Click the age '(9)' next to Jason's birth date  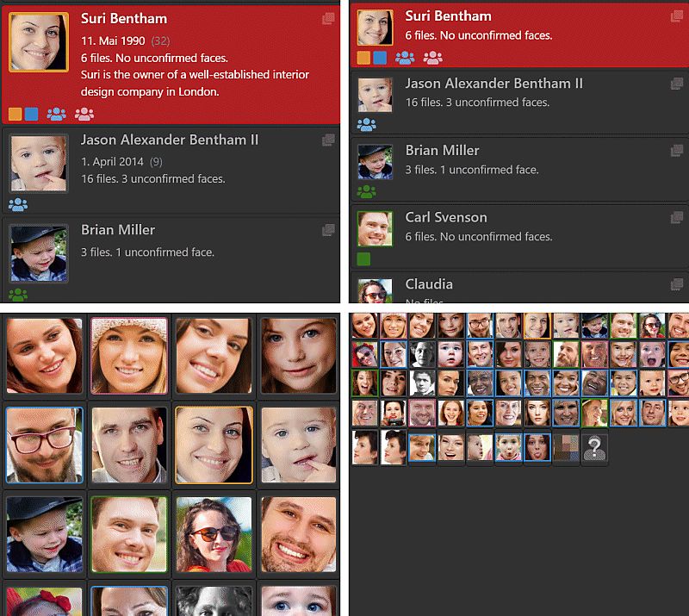(x=156, y=162)
